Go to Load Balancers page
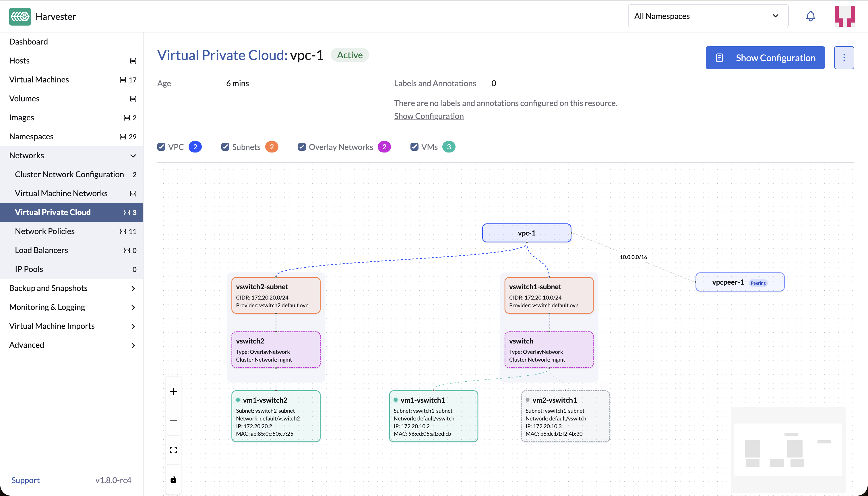The width and height of the screenshot is (868, 496). pyautogui.click(x=42, y=250)
